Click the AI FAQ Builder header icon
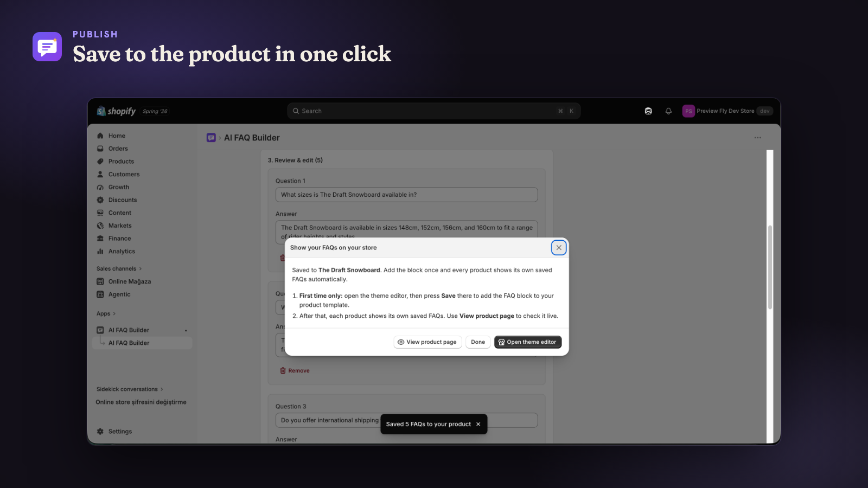Viewport: 868px width, 488px height. 211,138
